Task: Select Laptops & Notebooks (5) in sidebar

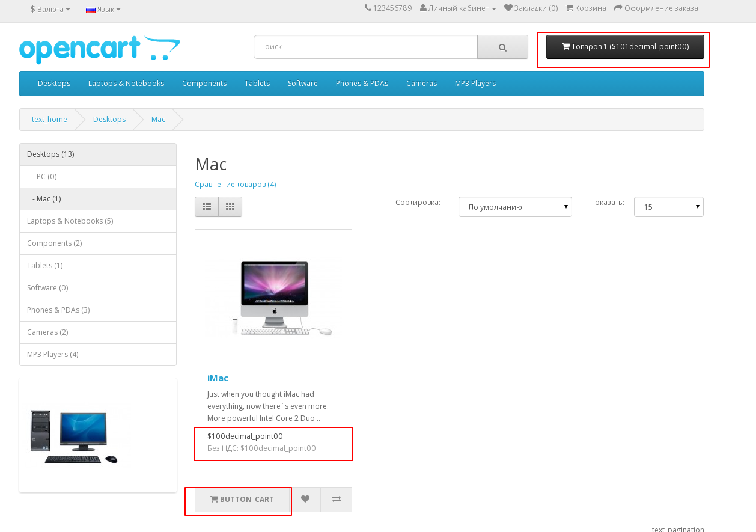Action: pyautogui.click(x=98, y=221)
